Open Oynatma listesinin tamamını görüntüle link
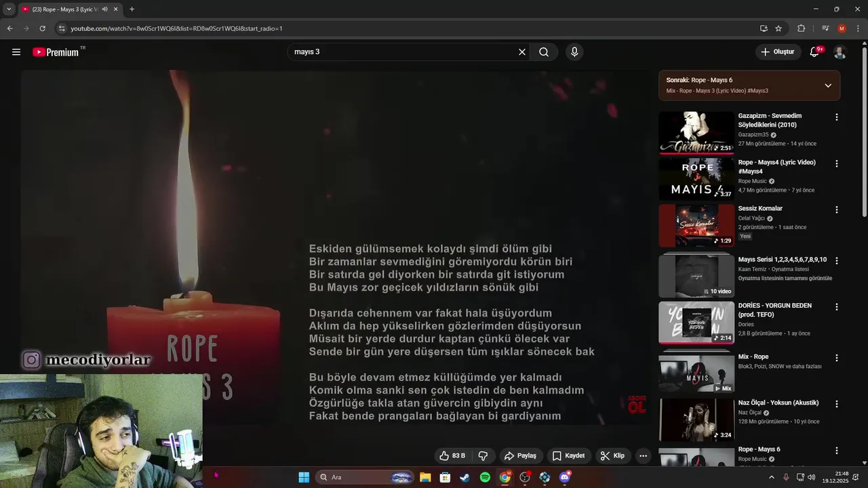The width and height of the screenshot is (868, 488). 785,278
